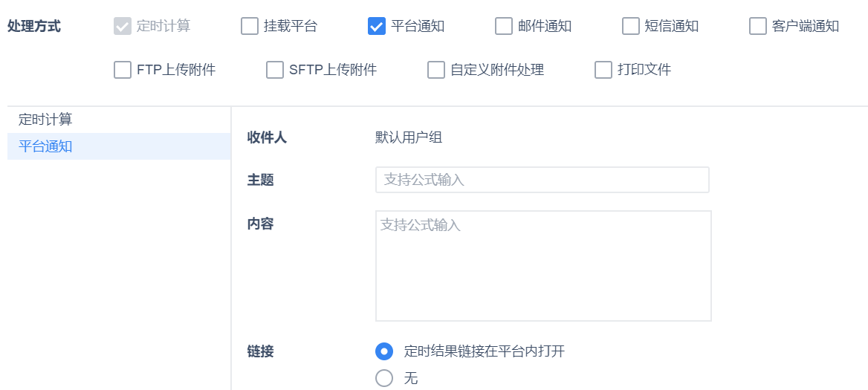
Task: Choose the 无 link radio button
Action: (384, 378)
